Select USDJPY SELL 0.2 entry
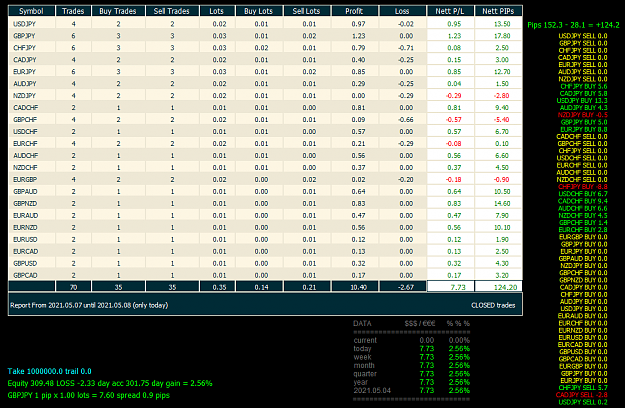 coord(583,402)
